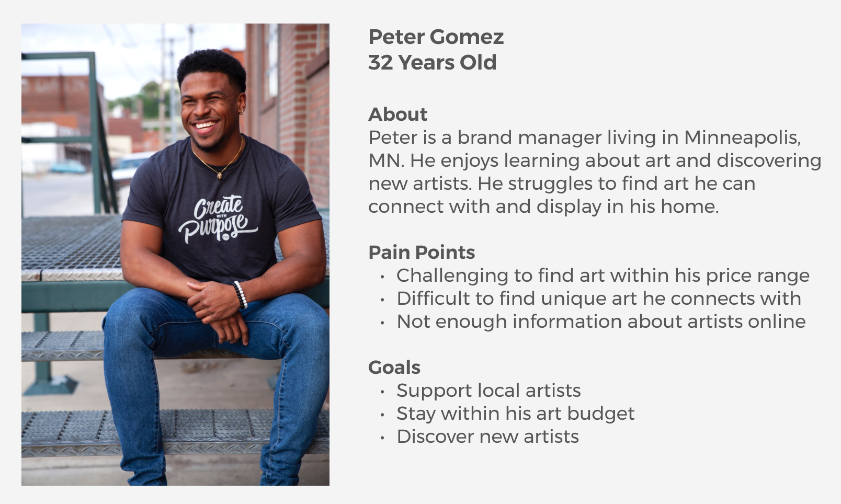Click the 'Pain Points' heading
This screenshot has height=504, width=841.
(x=422, y=253)
